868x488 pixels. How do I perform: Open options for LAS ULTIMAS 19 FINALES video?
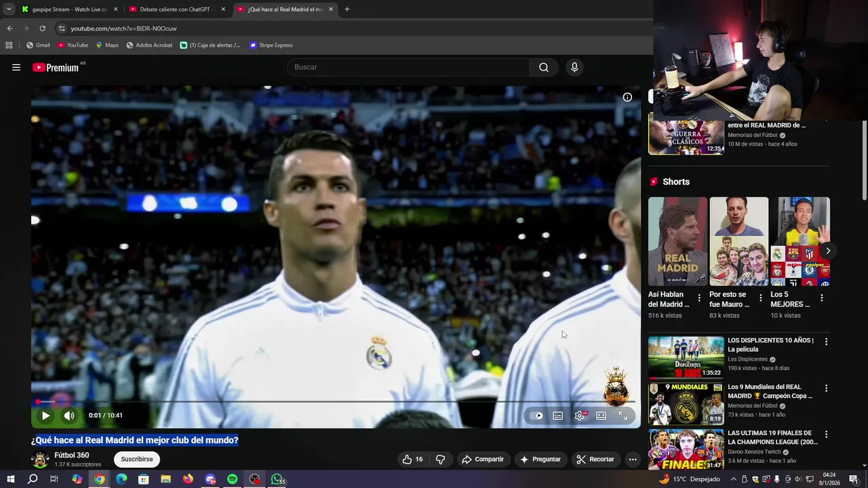coord(826,434)
